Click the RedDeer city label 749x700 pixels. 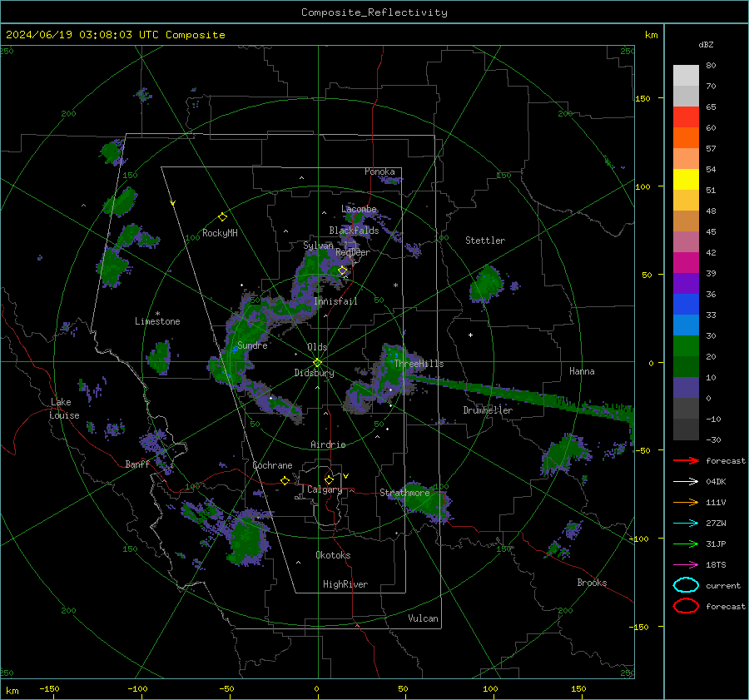pos(353,252)
